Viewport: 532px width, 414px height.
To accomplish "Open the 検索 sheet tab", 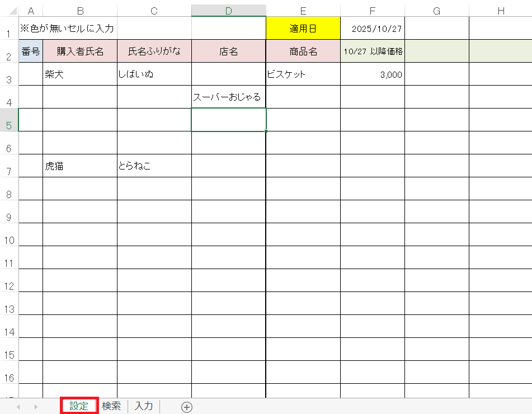I will 111,406.
